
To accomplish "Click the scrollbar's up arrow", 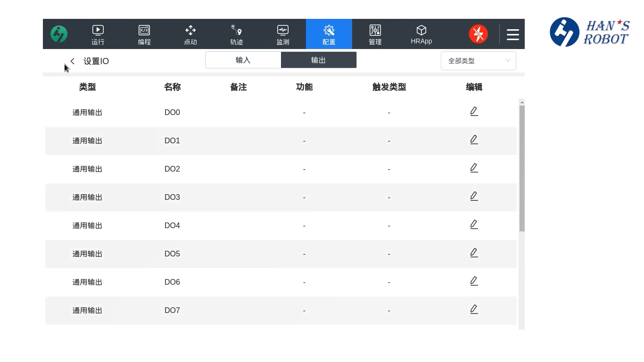I will 522,102.
